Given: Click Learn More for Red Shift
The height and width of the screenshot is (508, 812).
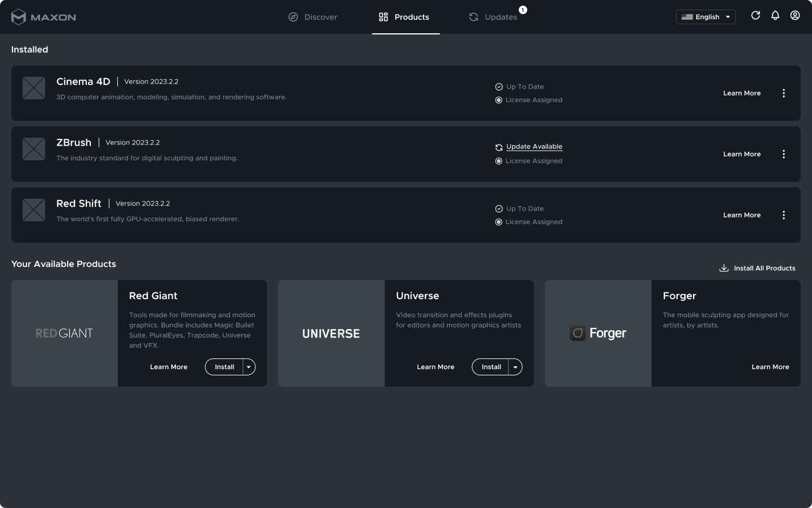Looking at the screenshot, I should click(x=742, y=215).
